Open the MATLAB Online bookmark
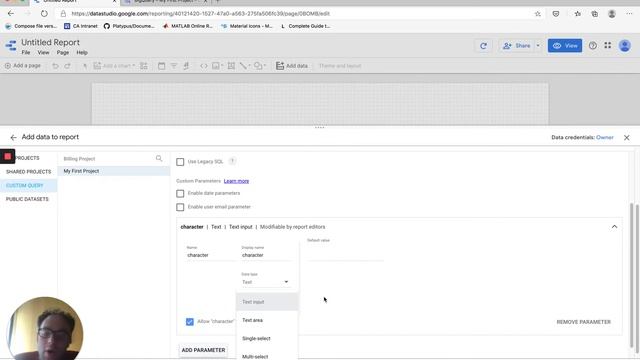Viewport: 640px width, 360px height. coord(187,26)
